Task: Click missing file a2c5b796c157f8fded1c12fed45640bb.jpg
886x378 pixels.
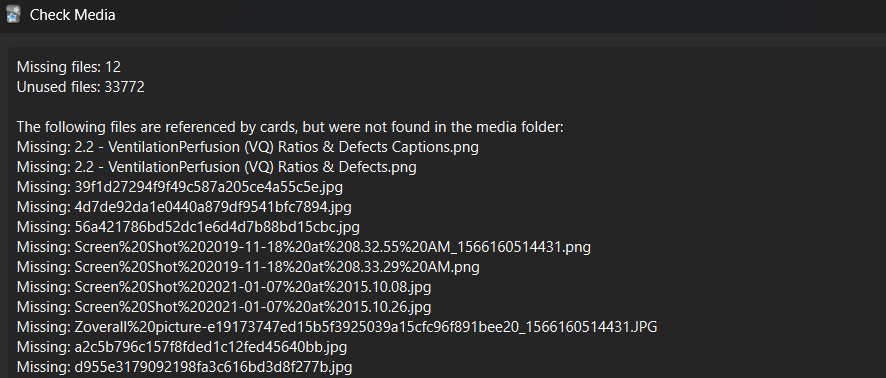Action: (182, 347)
